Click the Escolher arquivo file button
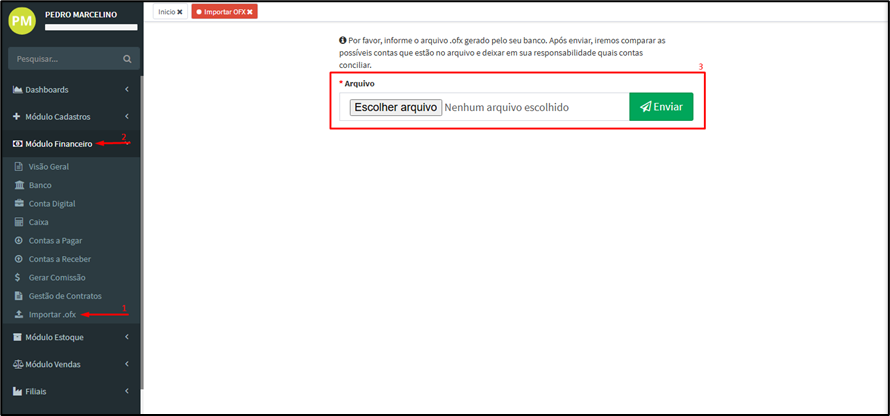Image resolution: width=890 pixels, height=416 pixels. 395,107
